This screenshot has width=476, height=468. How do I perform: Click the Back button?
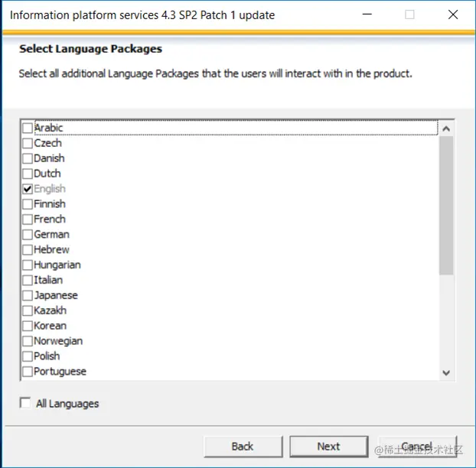click(243, 447)
